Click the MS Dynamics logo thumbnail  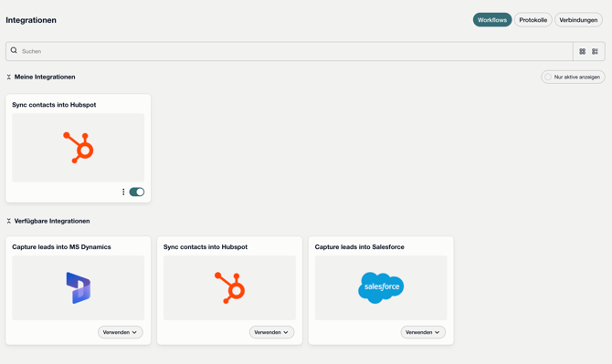coord(79,288)
